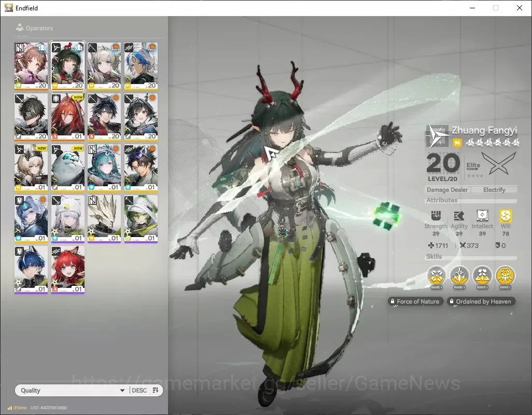This screenshot has height=415, width=532.
Task: Click Zhuang Fangyi's class emblem icon
Action: tap(437, 136)
